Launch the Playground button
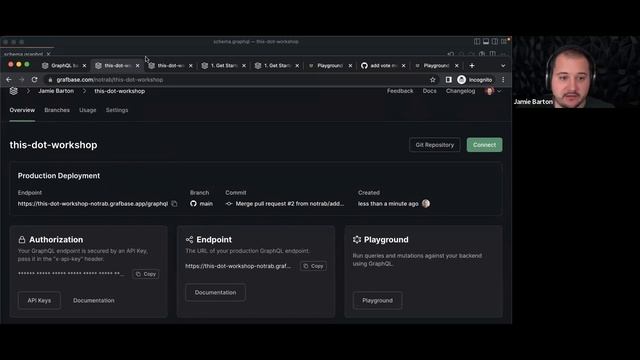 [x=377, y=300]
